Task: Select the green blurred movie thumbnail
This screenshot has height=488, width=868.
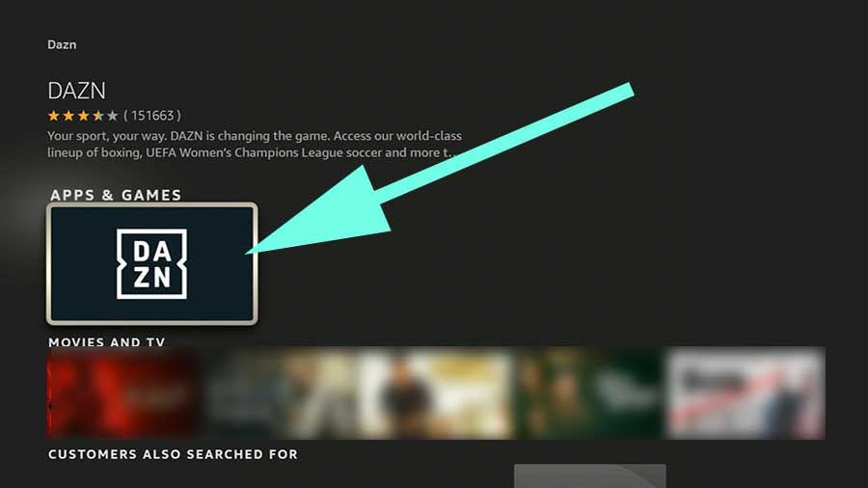Action: click(589, 393)
